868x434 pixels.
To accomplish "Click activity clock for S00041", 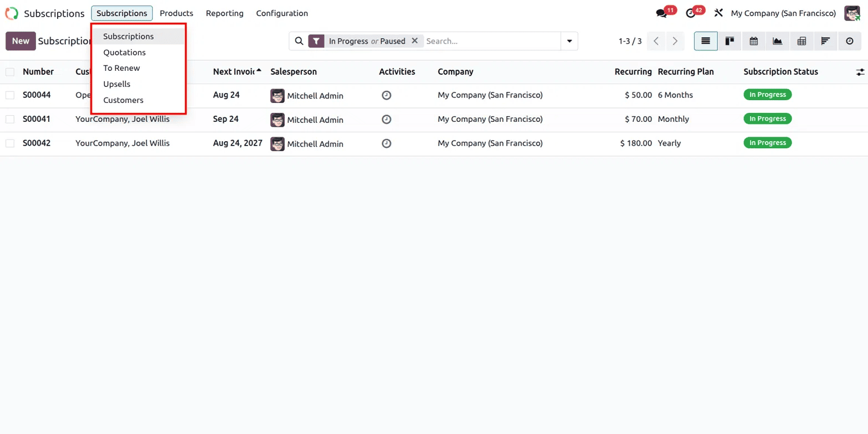I will tap(387, 119).
